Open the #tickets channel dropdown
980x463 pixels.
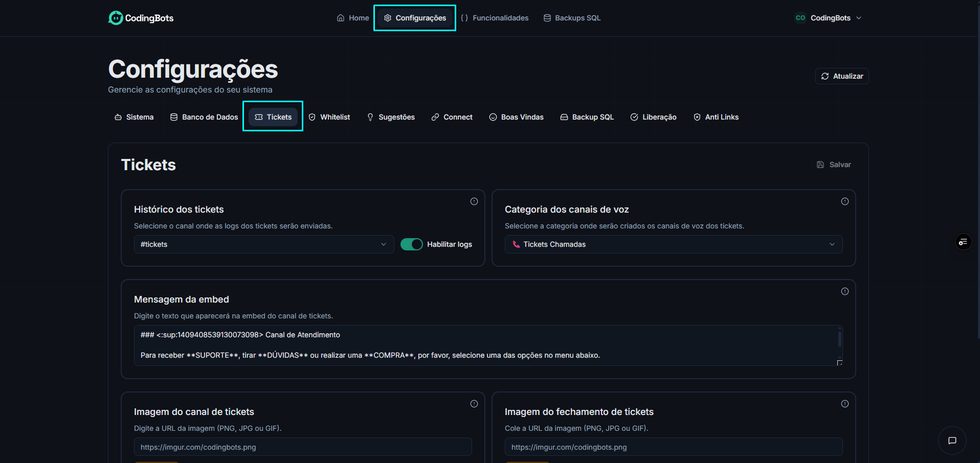click(263, 244)
